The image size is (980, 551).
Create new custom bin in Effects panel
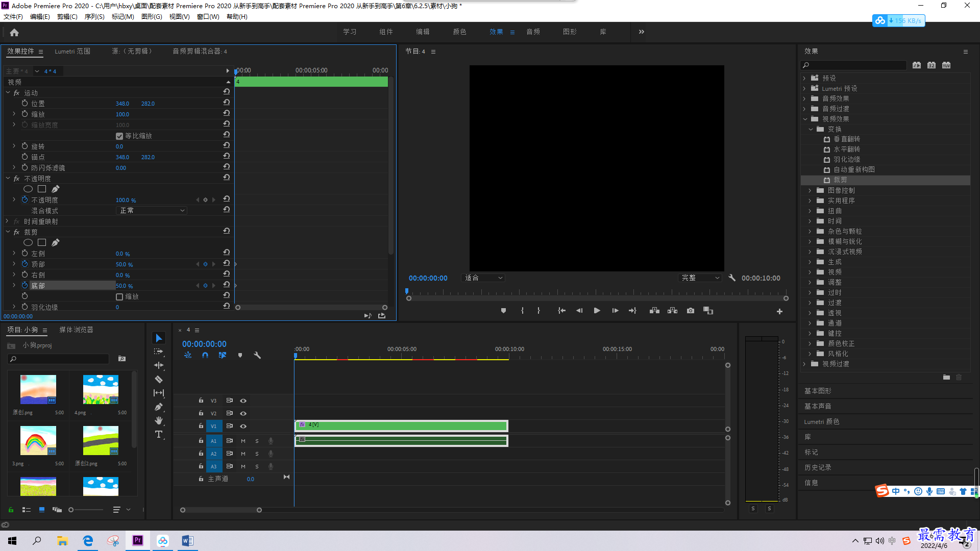946,378
